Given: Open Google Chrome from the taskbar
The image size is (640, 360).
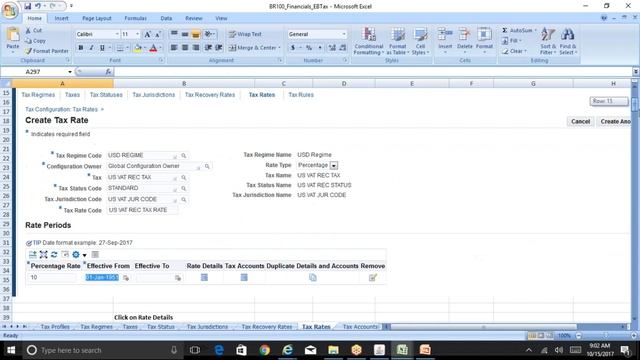Looking at the screenshot, I should tap(264, 350).
